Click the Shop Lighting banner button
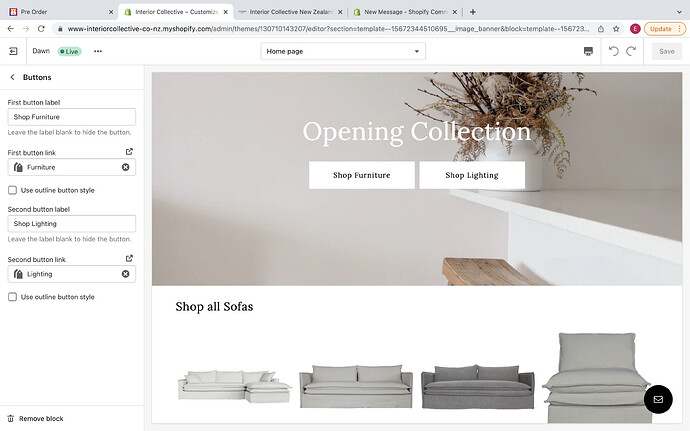The height and width of the screenshot is (431, 690). pyautogui.click(x=472, y=175)
